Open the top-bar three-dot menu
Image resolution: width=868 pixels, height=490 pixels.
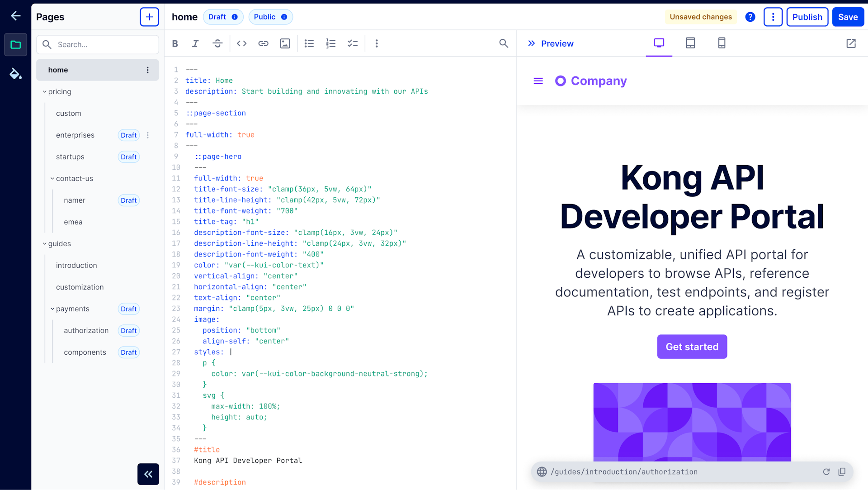[773, 17]
